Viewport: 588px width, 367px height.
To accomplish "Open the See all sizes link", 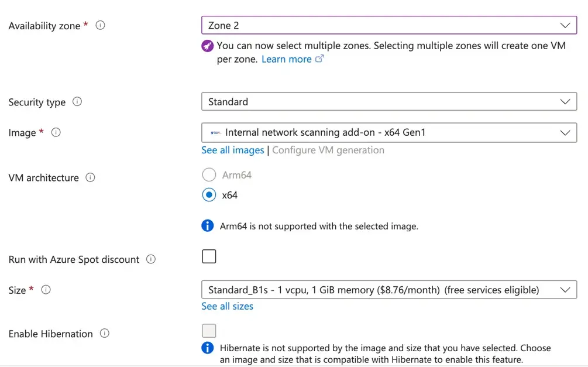I will tap(228, 306).
